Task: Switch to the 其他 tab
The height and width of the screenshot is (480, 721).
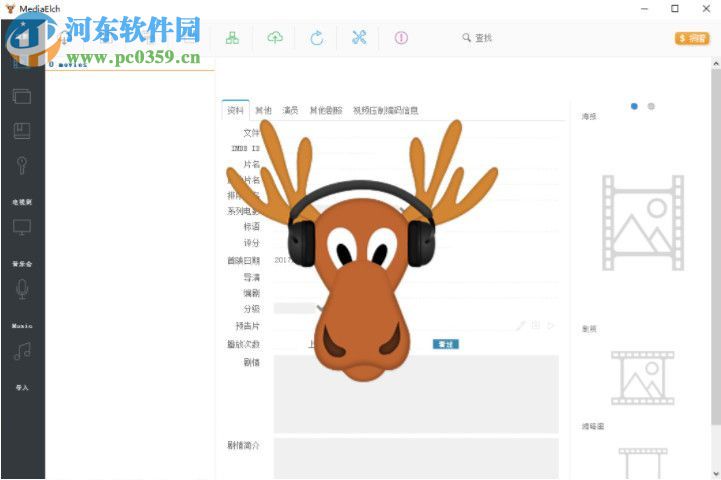Action: (x=263, y=110)
